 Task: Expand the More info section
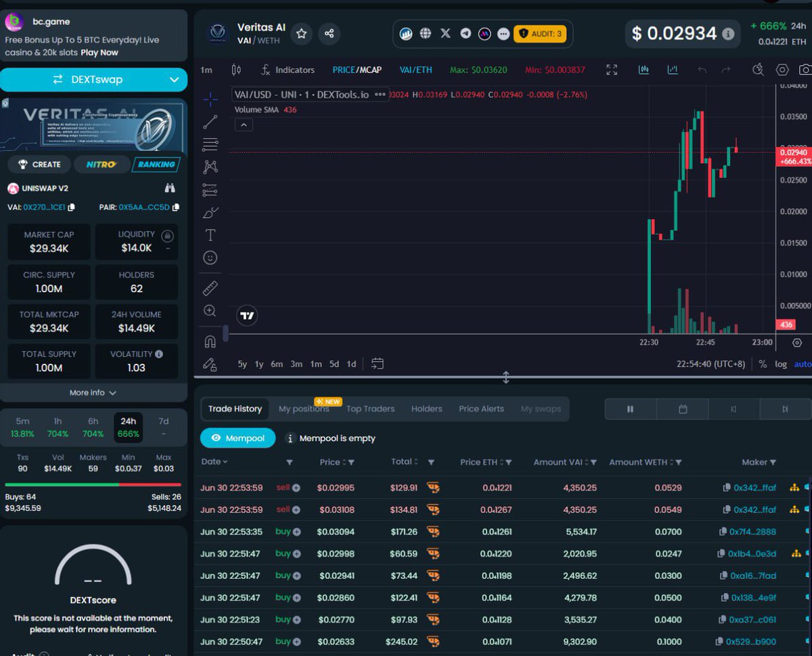click(x=93, y=392)
